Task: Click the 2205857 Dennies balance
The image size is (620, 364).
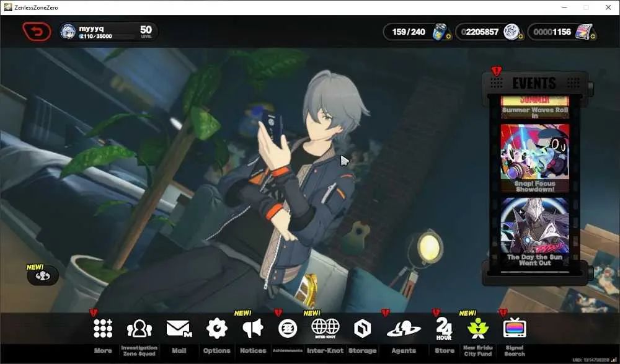Action: (480, 32)
